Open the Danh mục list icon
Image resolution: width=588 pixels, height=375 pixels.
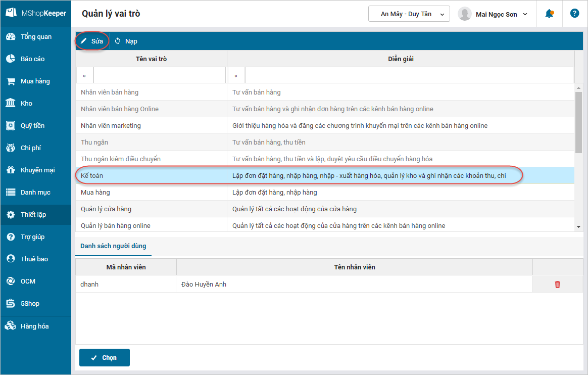click(x=11, y=193)
